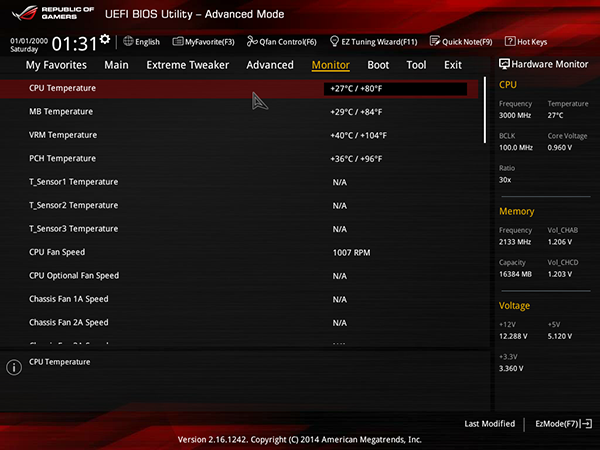600x450 pixels.
Task: Switch to My Favorites tab
Action: tap(56, 65)
